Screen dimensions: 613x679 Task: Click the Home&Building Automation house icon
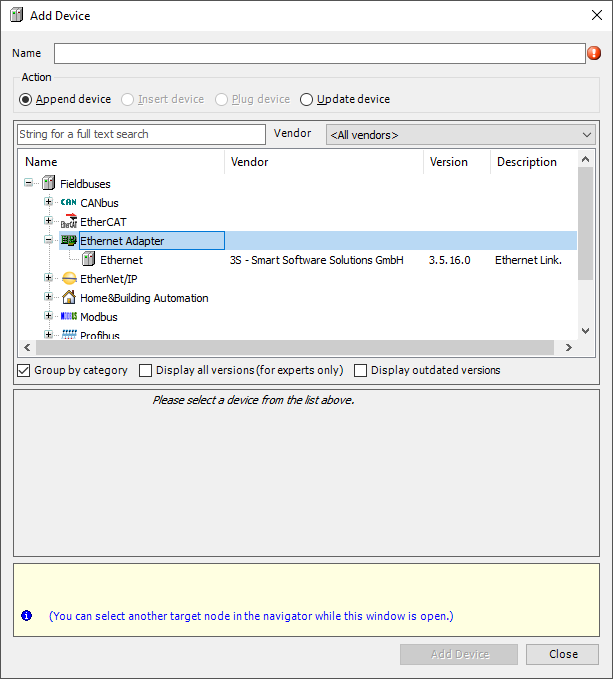click(x=68, y=298)
